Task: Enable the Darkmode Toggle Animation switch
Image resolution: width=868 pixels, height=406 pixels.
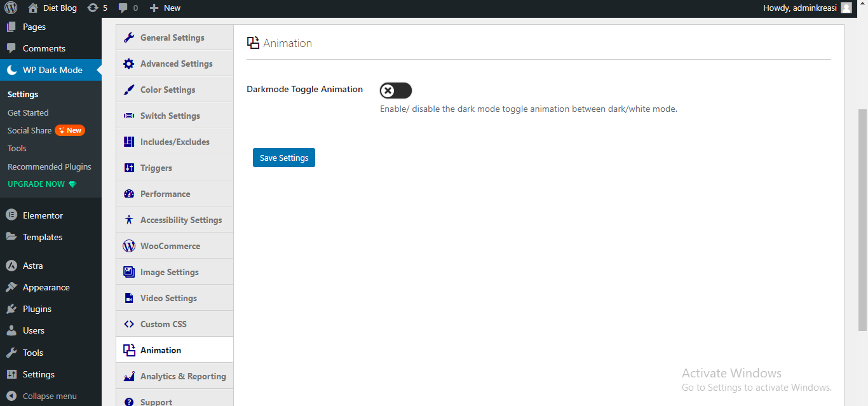Action: [x=395, y=90]
